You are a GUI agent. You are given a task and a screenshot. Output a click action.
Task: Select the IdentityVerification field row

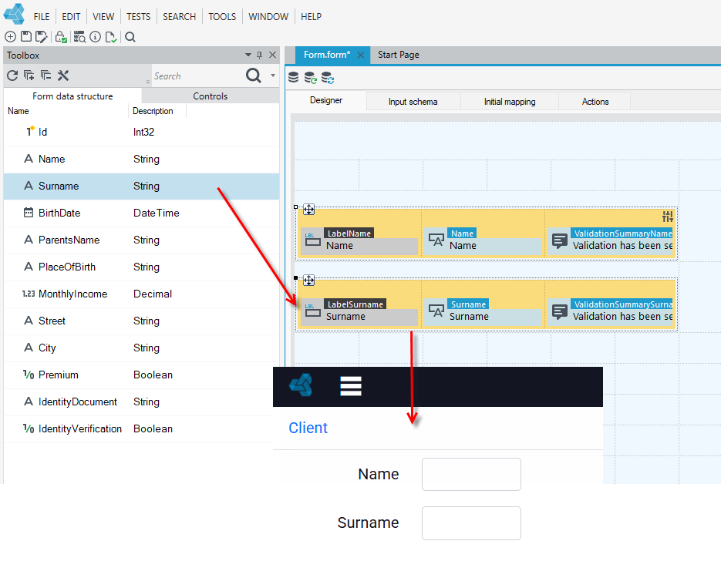[142, 429]
